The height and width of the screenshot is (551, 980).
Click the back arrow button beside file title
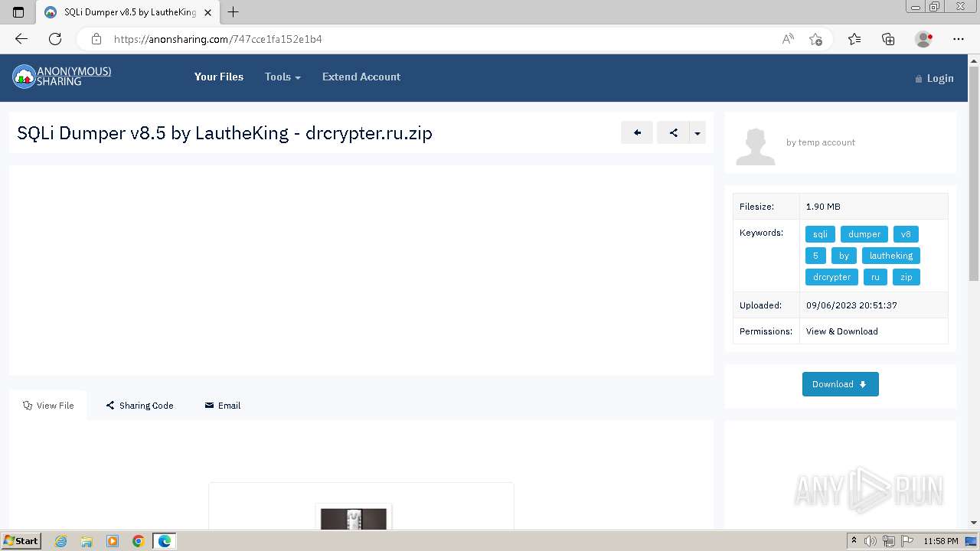click(x=637, y=132)
